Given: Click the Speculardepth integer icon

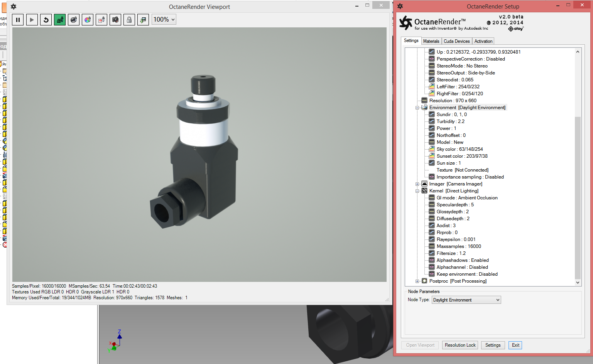Looking at the screenshot, I should [432, 204].
